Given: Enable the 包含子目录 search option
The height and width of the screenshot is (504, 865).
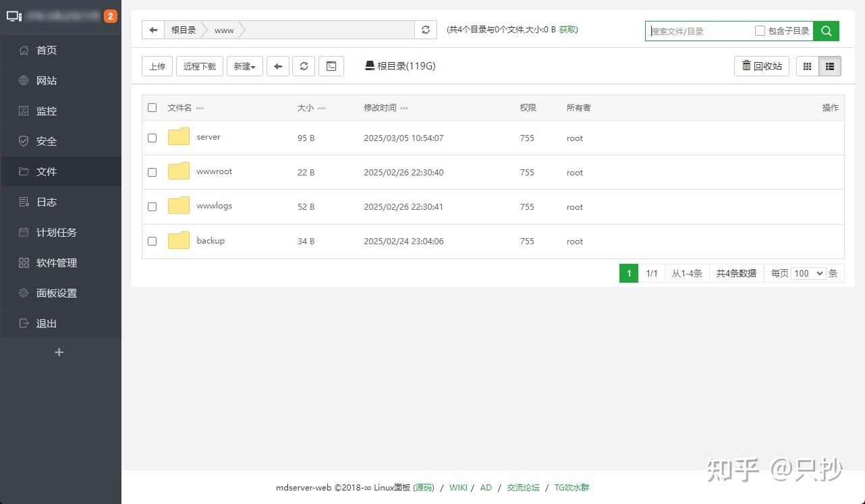Looking at the screenshot, I should (x=760, y=30).
